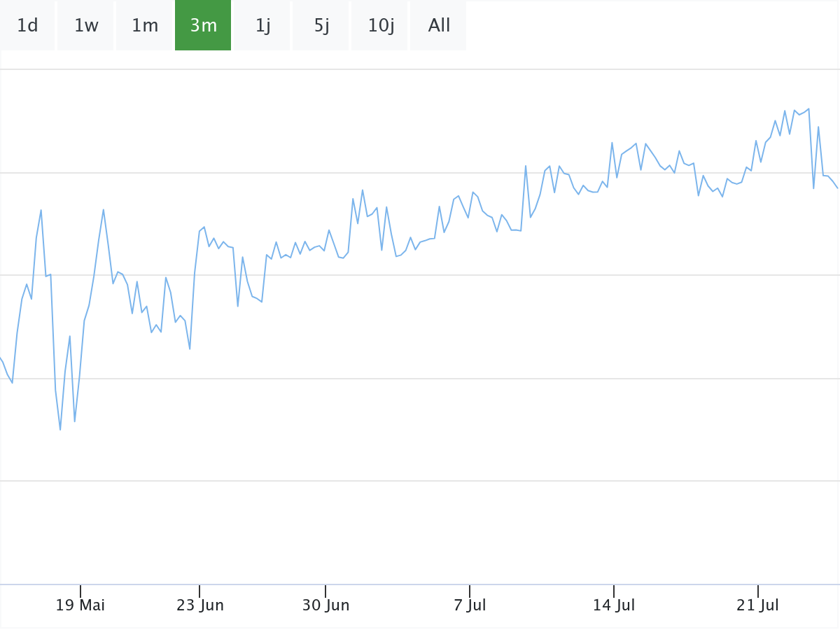Click the lowest dip of the line

pos(60,429)
